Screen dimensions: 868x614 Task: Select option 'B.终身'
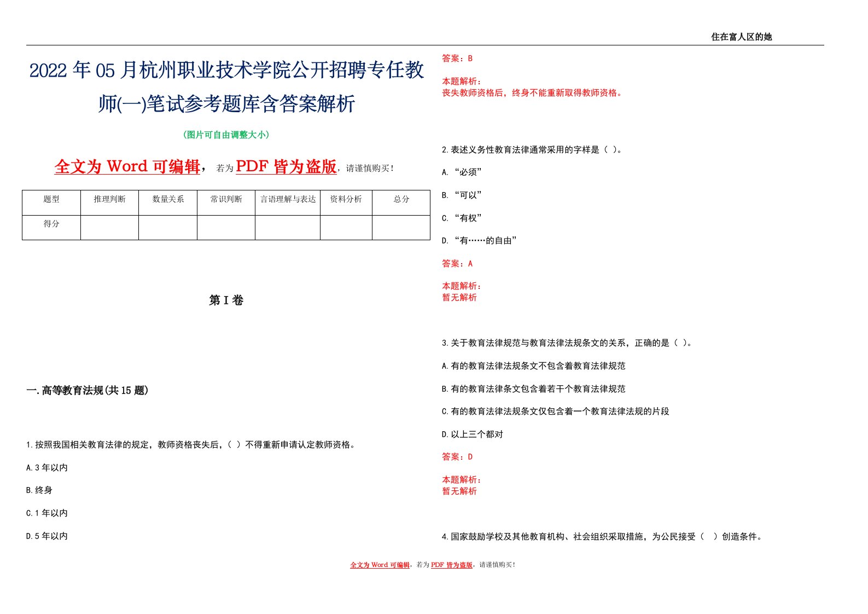pos(39,490)
